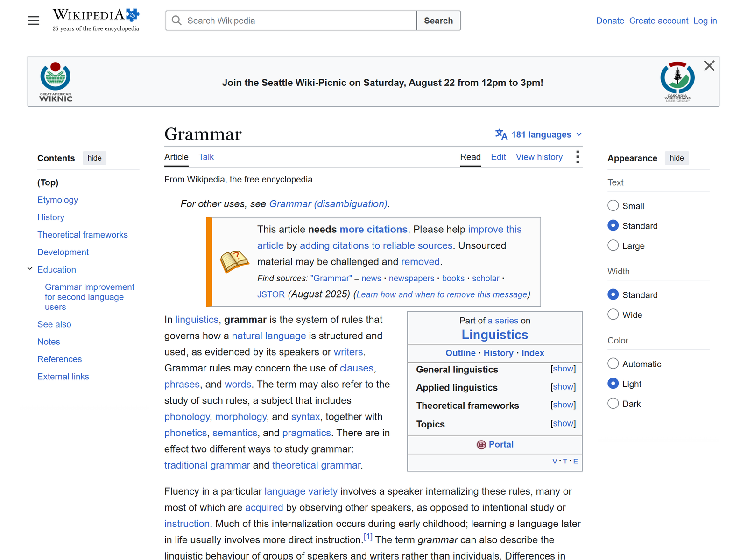
Task: Click the Wiki-Picnic banner text
Action: pyautogui.click(x=382, y=83)
